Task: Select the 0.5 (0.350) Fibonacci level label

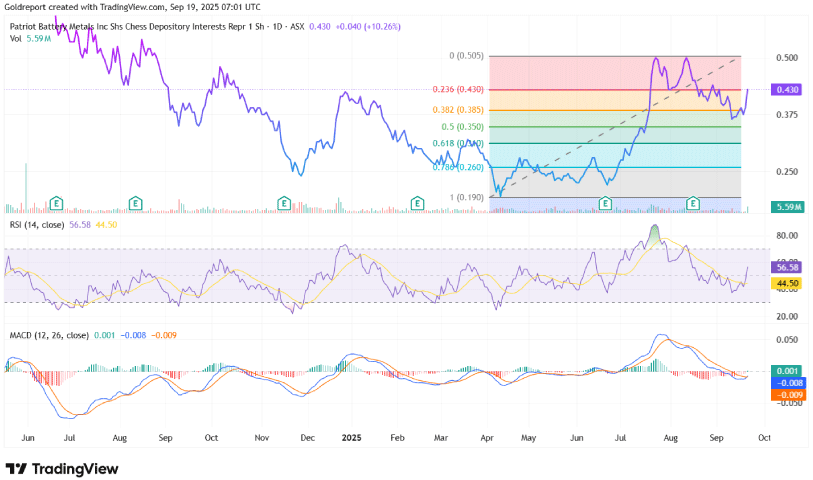Action: tap(468, 127)
